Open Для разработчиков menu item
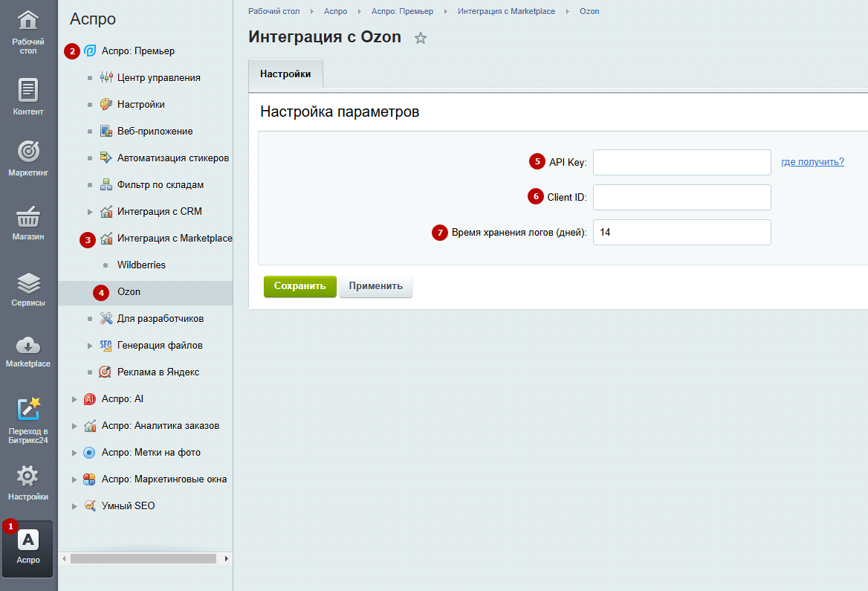Image resolution: width=868 pixels, height=591 pixels. click(x=161, y=318)
